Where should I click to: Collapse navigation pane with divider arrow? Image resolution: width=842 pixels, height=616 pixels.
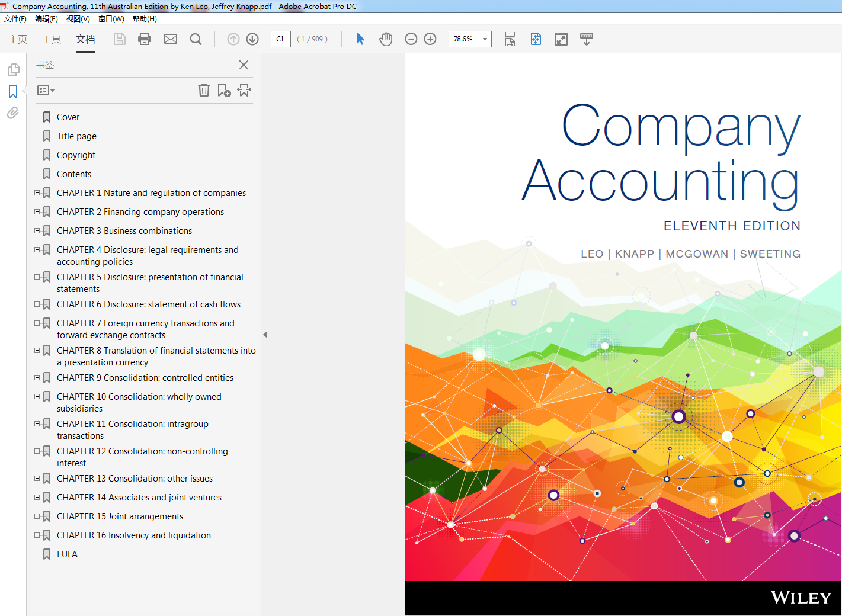point(265,335)
